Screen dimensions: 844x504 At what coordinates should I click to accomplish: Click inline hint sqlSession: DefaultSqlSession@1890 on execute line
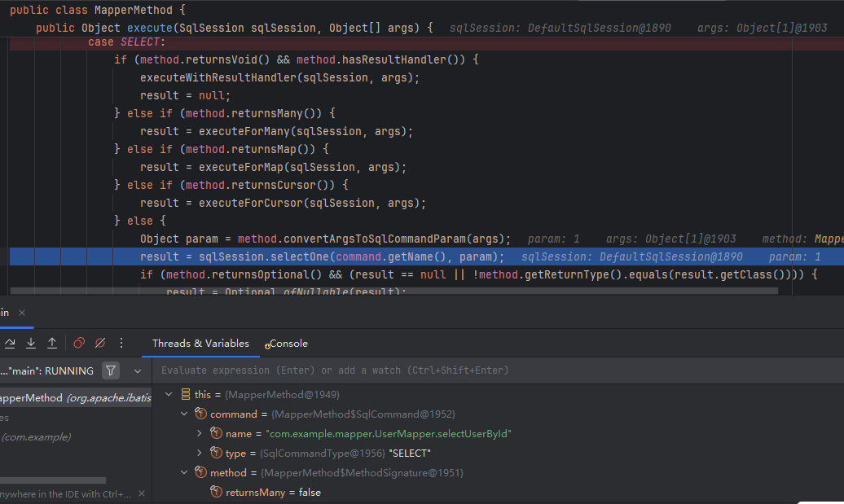click(560, 28)
